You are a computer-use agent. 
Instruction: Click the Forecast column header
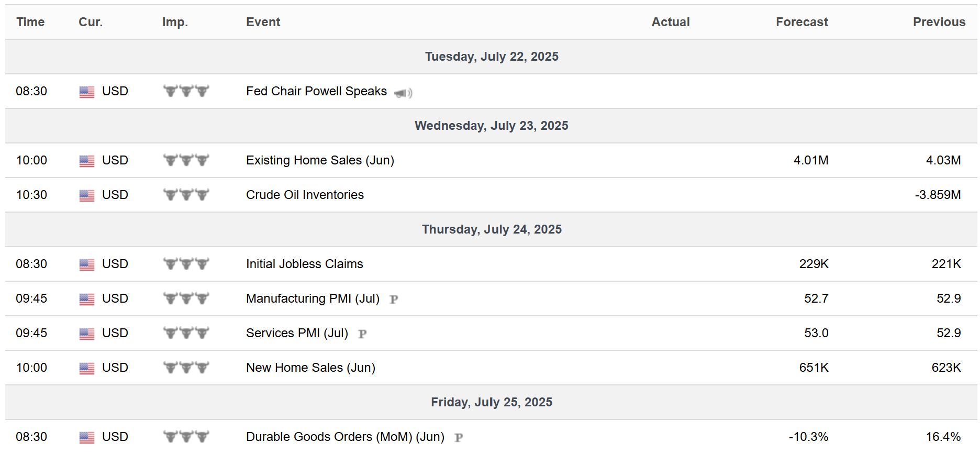coord(801,22)
